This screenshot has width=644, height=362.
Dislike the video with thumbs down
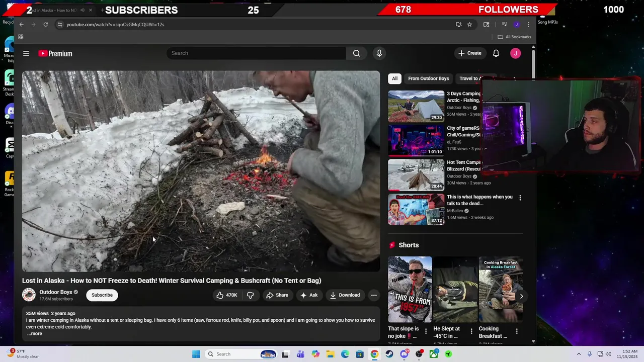[x=250, y=295]
